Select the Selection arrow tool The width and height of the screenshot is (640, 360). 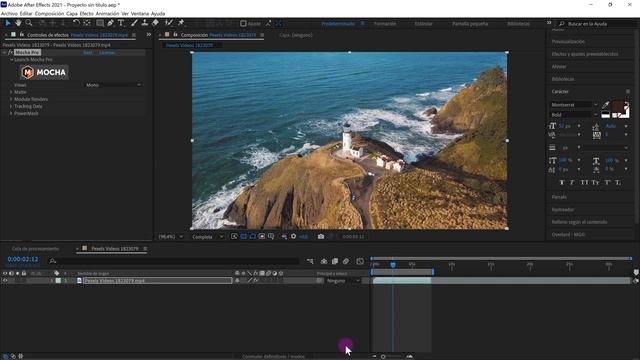8,23
